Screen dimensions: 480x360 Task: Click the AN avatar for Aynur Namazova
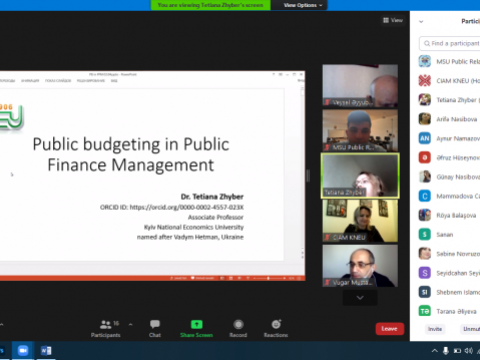click(425, 138)
